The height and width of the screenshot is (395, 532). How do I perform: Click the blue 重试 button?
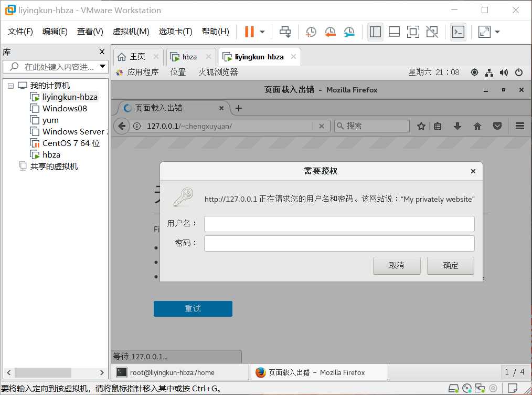193,308
